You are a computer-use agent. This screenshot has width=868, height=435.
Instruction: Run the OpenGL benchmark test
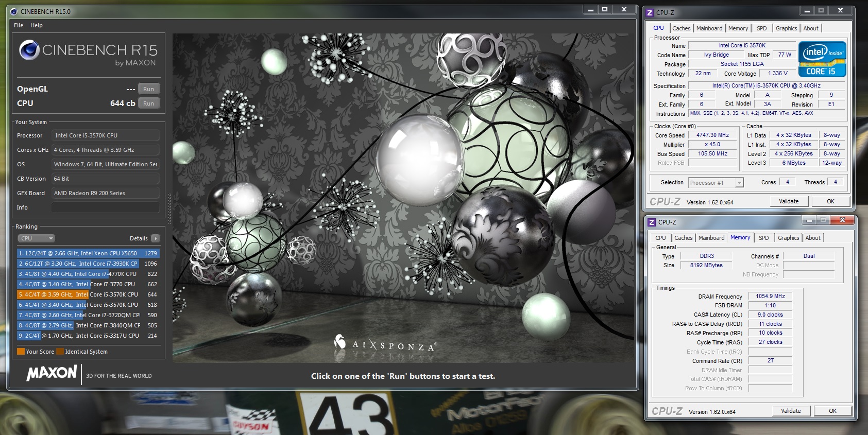pos(149,89)
